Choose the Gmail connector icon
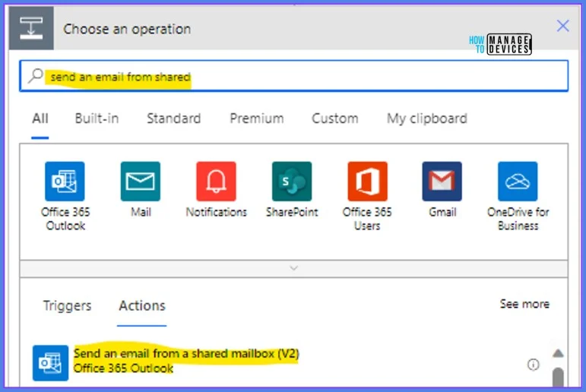 tap(442, 182)
